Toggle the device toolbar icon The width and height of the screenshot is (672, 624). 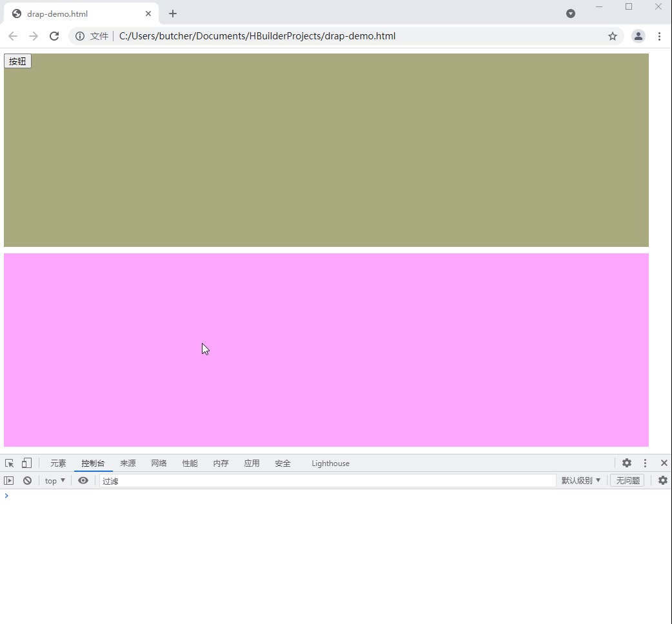tap(26, 463)
